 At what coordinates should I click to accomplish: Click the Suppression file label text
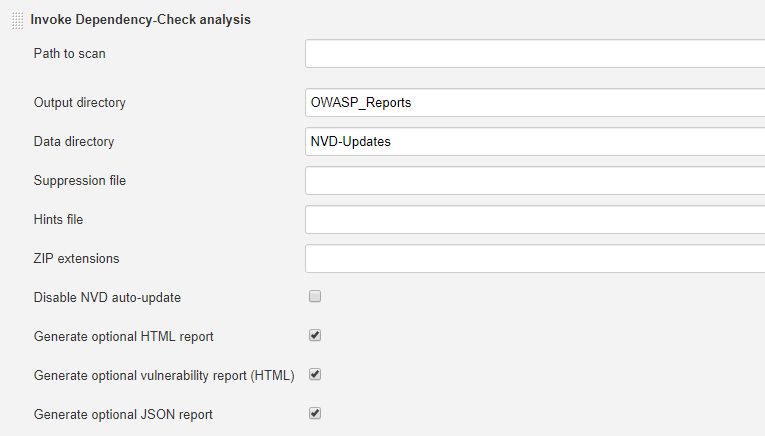[x=80, y=180]
